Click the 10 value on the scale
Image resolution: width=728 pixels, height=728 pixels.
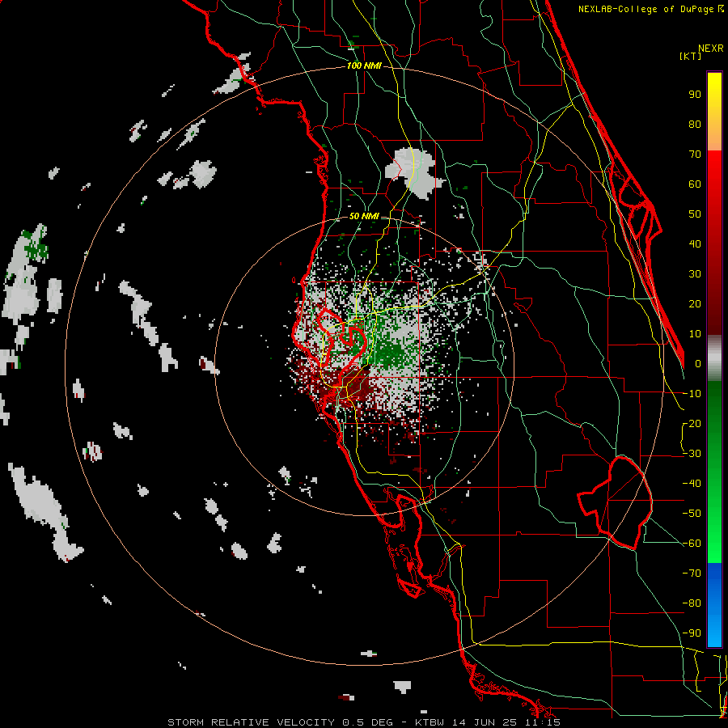[x=695, y=334]
